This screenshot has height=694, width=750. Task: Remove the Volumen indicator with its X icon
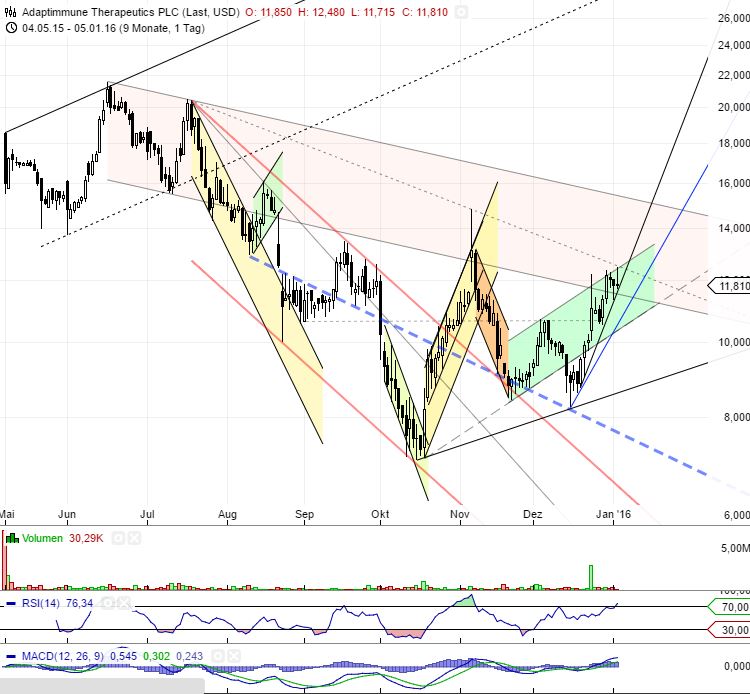tap(134, 538)
